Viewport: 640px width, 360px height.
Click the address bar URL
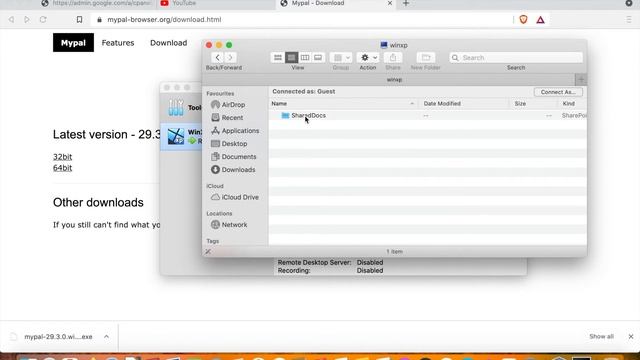point(164,20)
